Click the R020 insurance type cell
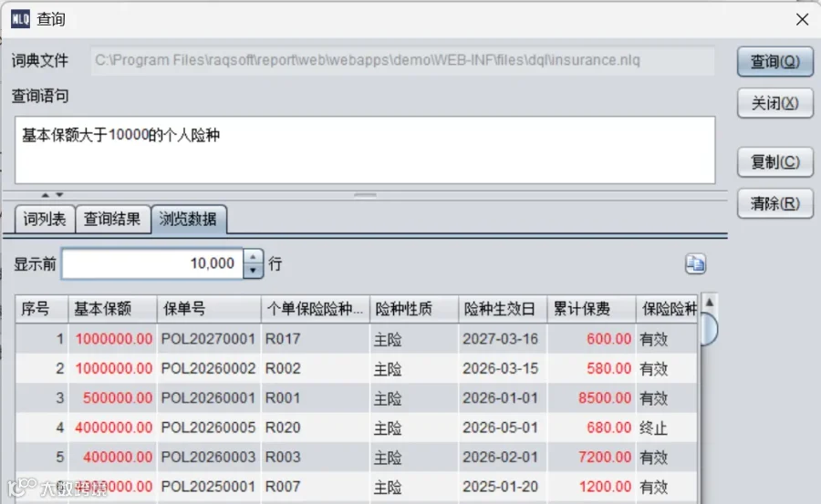 (316, 427)
